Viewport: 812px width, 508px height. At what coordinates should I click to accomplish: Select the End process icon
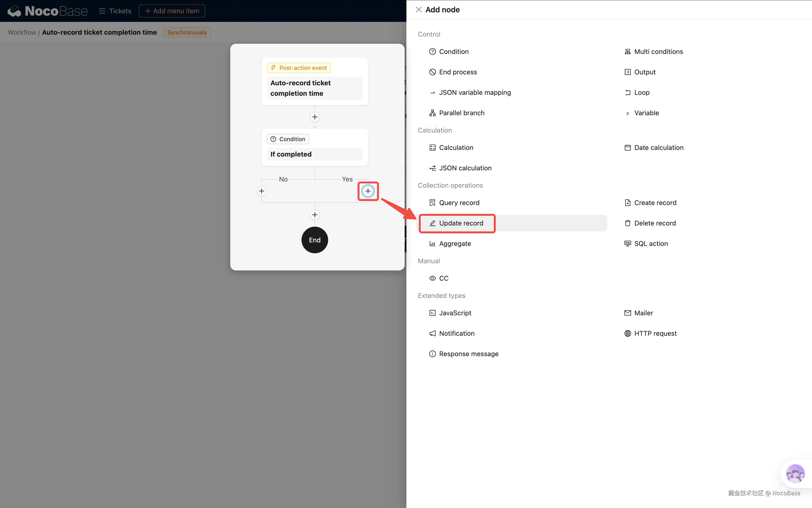pos(432,72)
